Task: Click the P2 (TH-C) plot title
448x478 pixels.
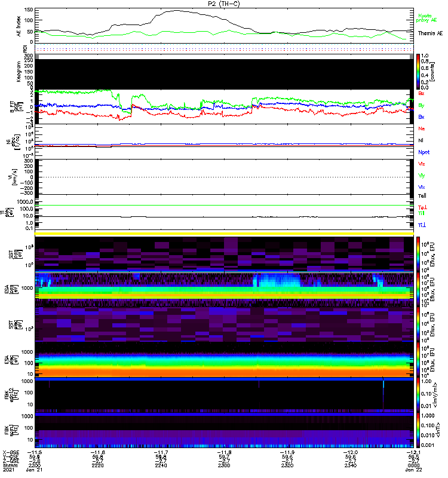Action: [223, 4]
